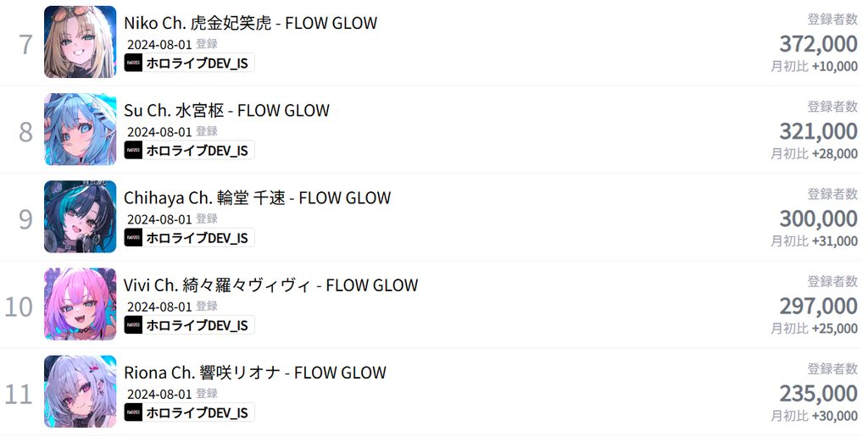Image resolution: width=868 pixels, height=437 pixels.
Task: Click Riona Ch. channel avatar thumbnail
Action: click(x=80, y=391)
